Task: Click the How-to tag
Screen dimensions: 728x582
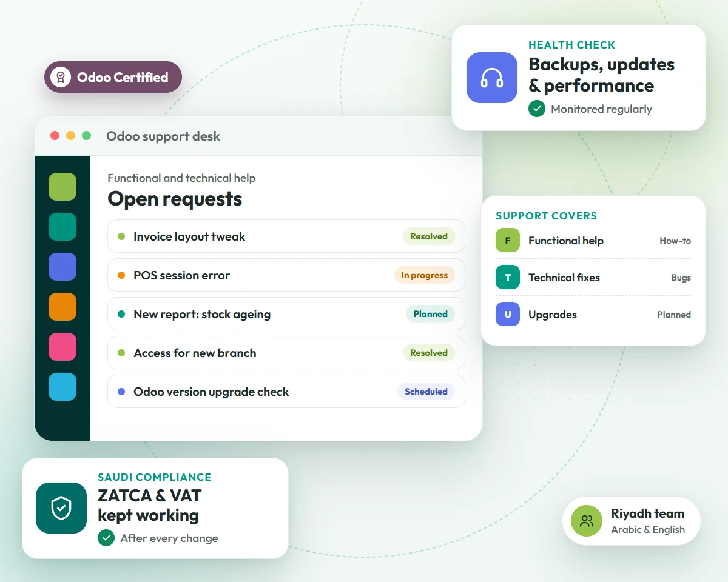Action: 675,241
